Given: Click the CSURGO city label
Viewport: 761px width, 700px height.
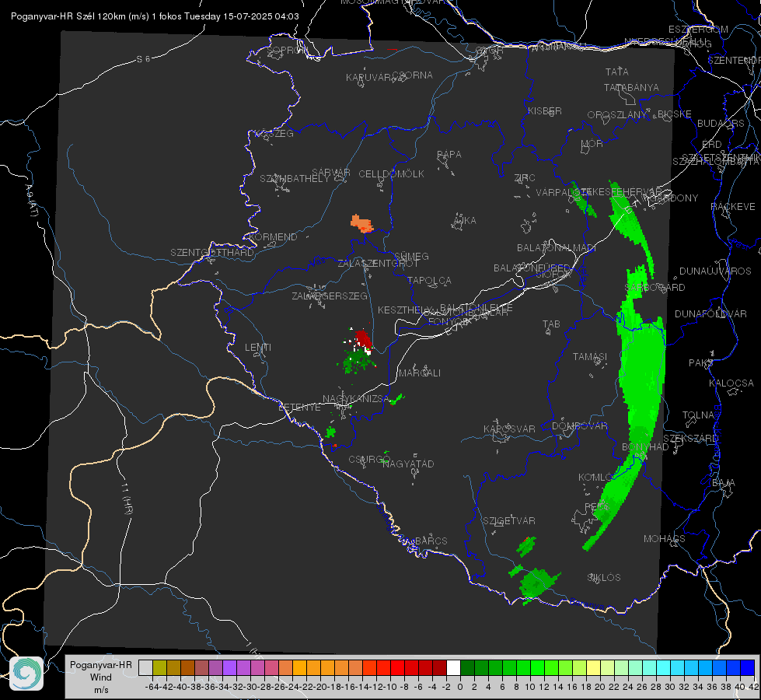Looking at the screenshot, I should (369, 459).
